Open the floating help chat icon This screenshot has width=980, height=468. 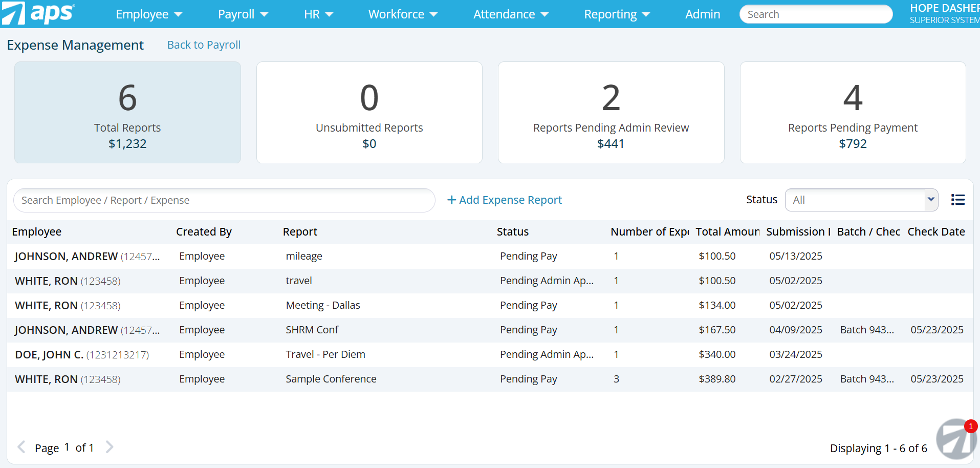pos(955,439)
